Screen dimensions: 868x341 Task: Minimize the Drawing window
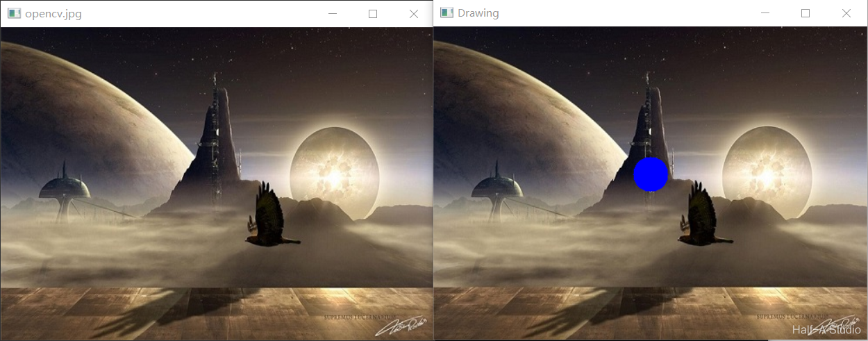point(765,13)
